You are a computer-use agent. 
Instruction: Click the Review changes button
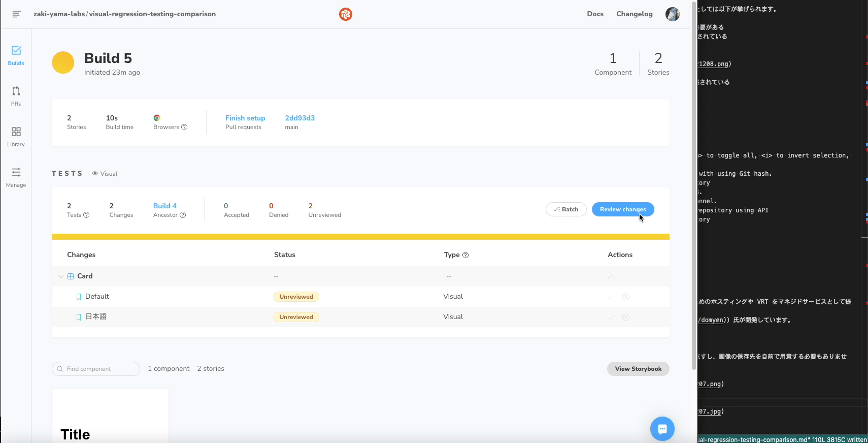click(x=623, y=209)
